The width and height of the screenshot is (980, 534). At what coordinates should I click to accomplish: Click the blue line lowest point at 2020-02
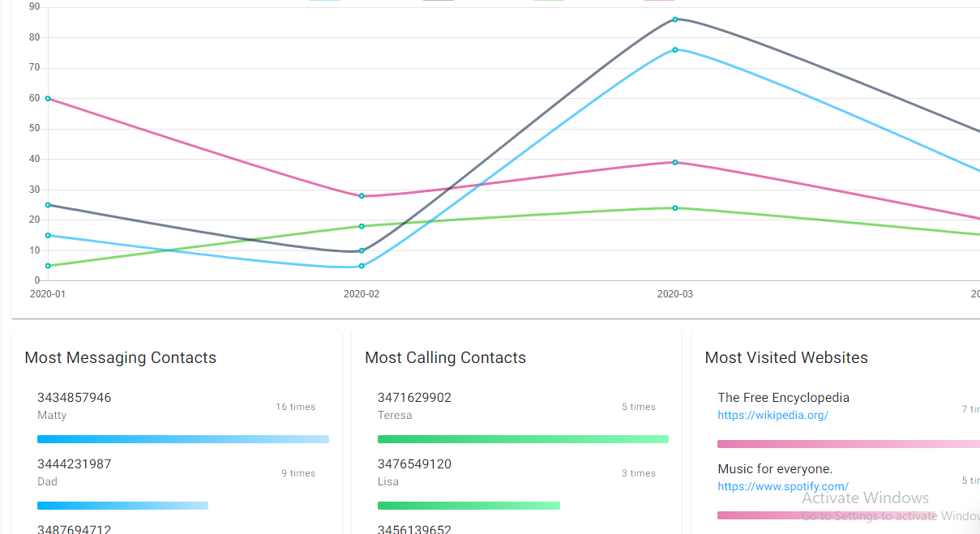(362, 266)
